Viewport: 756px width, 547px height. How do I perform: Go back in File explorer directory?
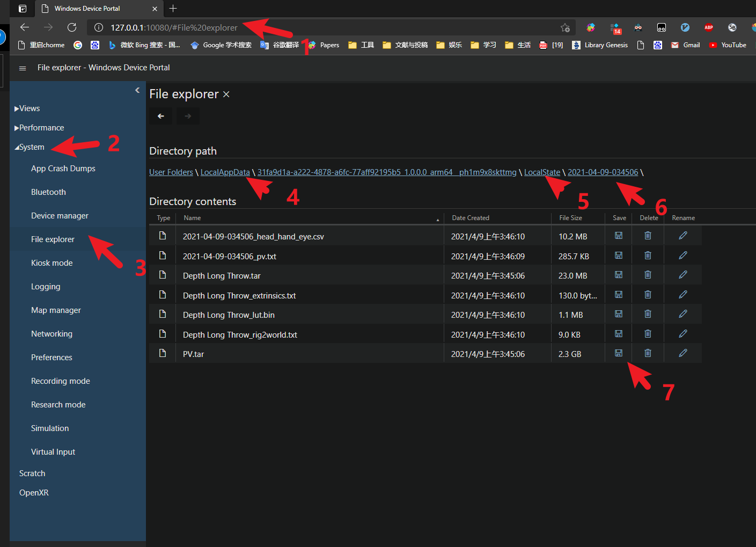pyautogui.click(x=161, y=116)
